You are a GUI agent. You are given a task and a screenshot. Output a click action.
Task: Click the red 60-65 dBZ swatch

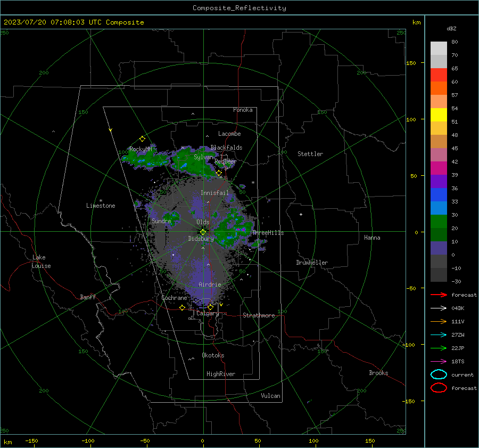click(x=439, y=75)
